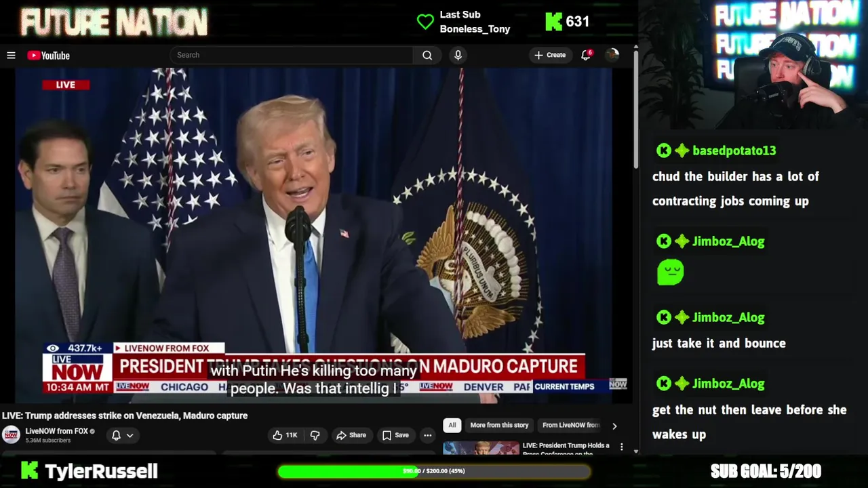Open the LiveNOW from FOX channel avatar

click(x=11, y=434)
